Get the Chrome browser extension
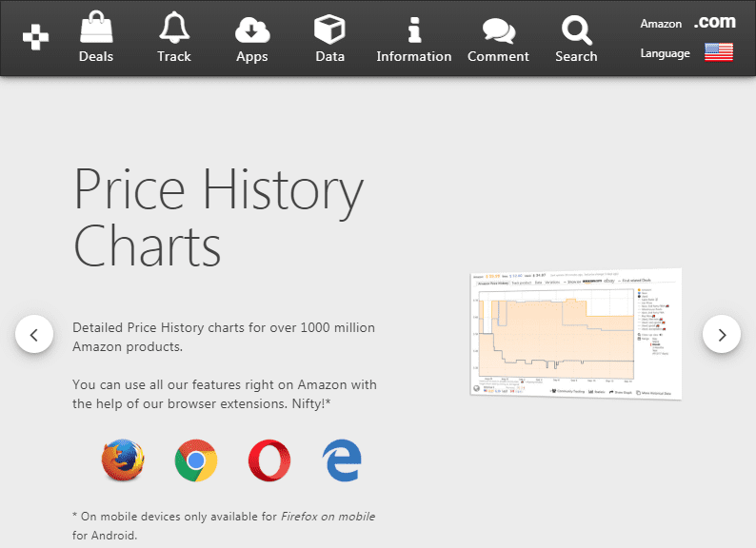This screenshot has width=756, height=548. (x=196, y=461)
